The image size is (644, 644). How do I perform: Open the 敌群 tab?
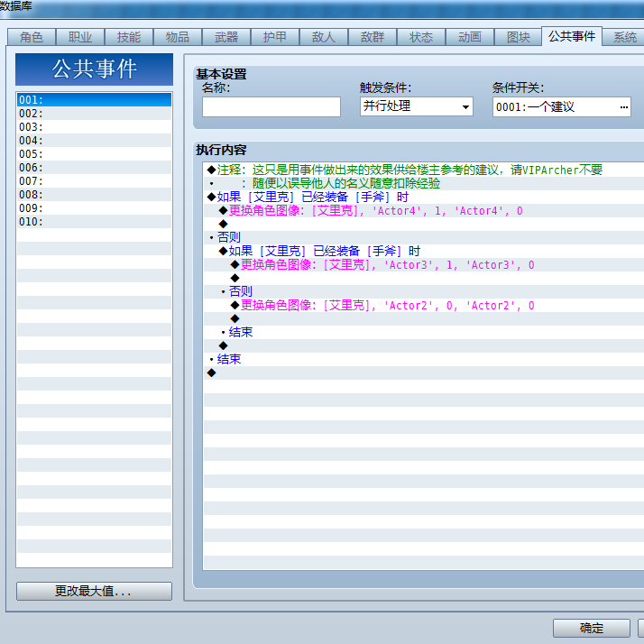pyautogui.click(x=373, y=37)
